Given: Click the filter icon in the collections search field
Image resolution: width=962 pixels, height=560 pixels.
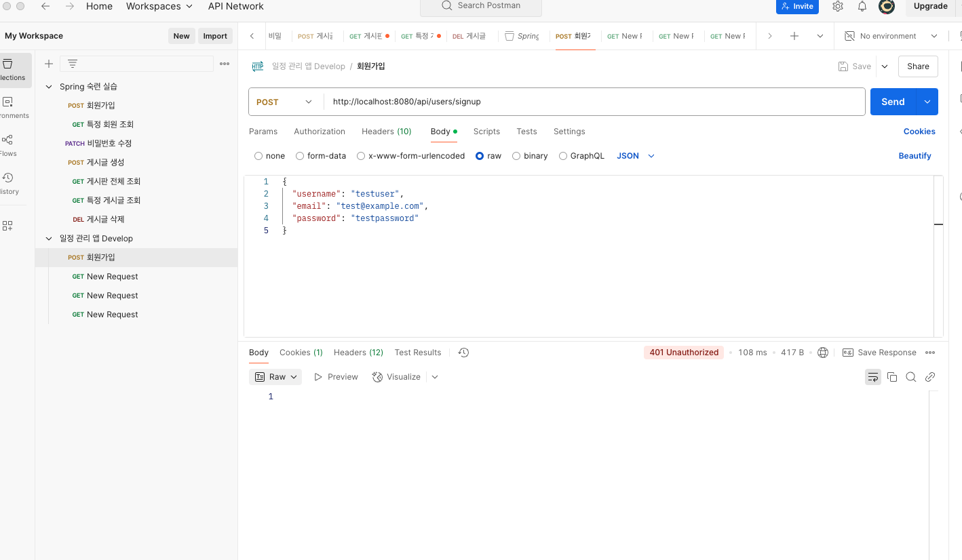Looking at the screenshot, I should coord(73,64).
